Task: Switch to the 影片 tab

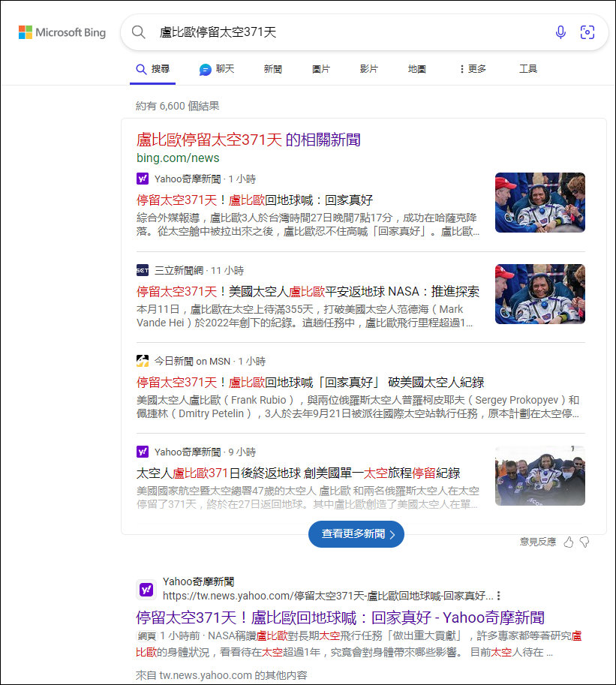Action: (x=368, y=69)
